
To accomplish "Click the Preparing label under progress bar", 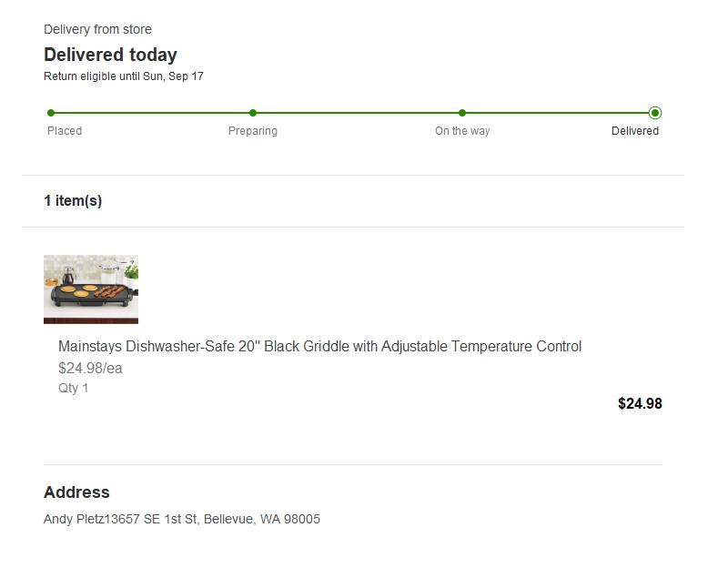I will [253, 131].
